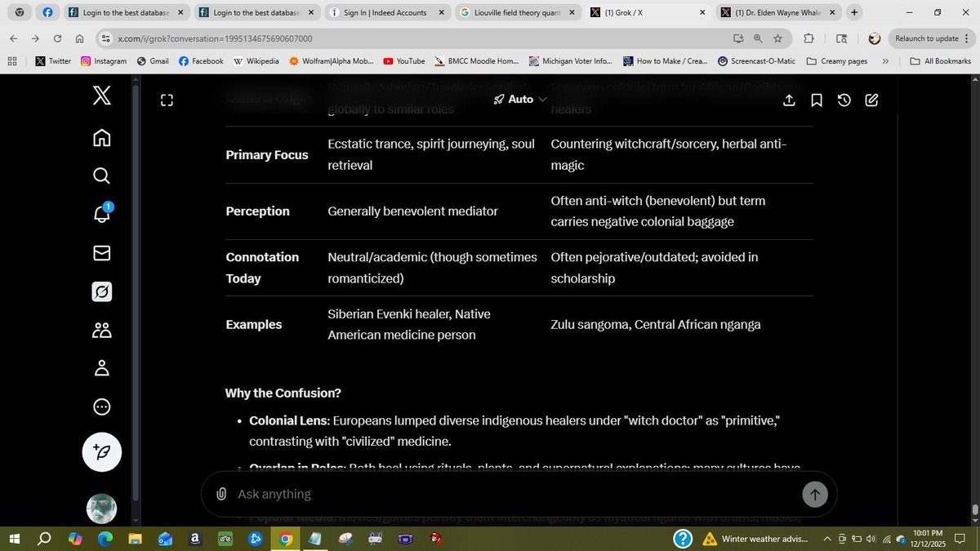The width and height of the screenshot is (980, 551).
Task: Open Notifications bell with 1 badge
Action: click(101, 214)
